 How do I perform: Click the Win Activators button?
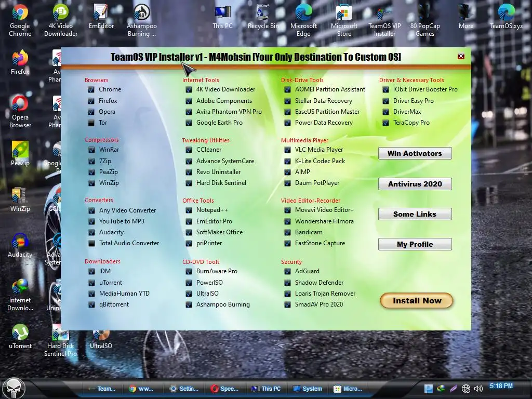(415, 153)
